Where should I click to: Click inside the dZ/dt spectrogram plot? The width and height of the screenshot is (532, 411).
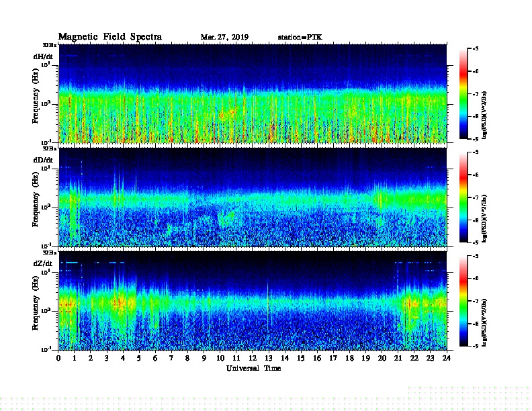pos(253,301)
